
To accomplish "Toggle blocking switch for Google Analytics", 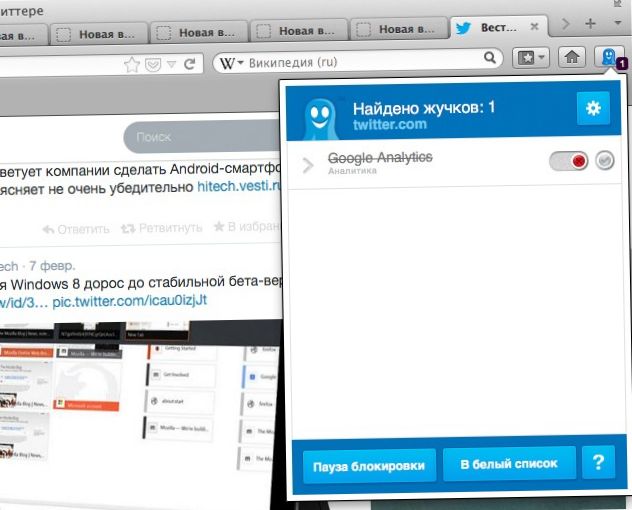I will 568,161.
